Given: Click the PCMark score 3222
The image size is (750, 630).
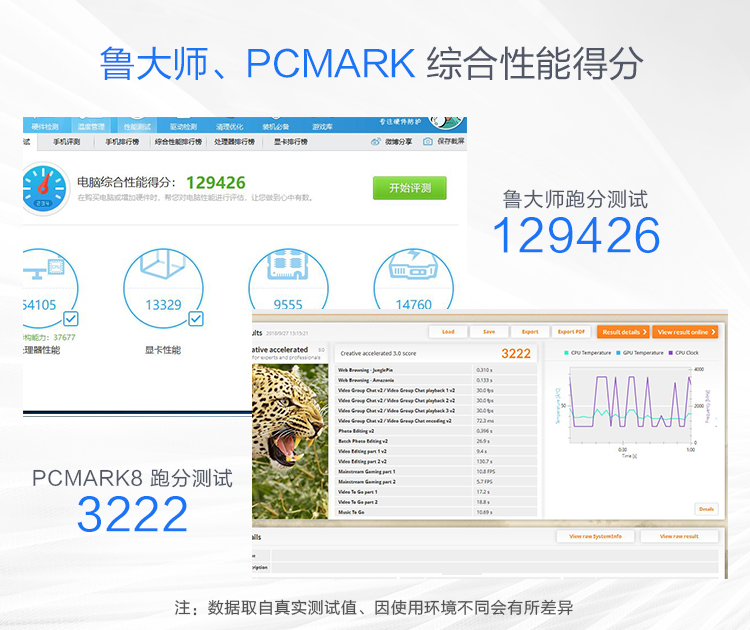Looking at the screenshot, I should pyautogui.click(x=516, y=354).
